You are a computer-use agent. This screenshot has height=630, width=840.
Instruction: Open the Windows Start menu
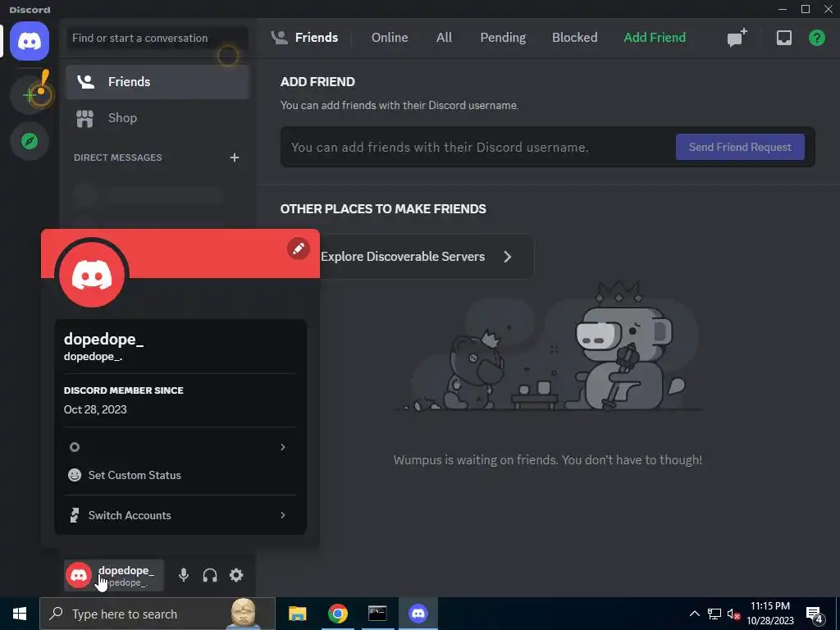(x=20, y=614)
